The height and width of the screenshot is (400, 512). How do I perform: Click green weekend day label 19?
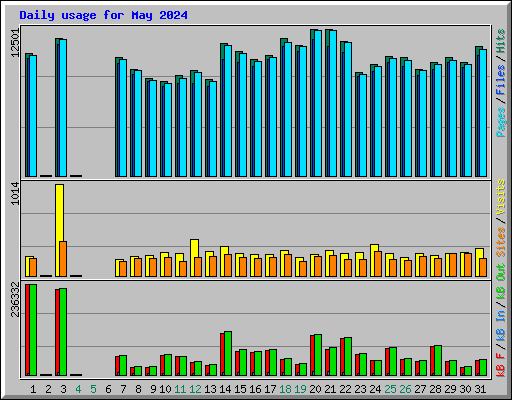pos(300,389)
